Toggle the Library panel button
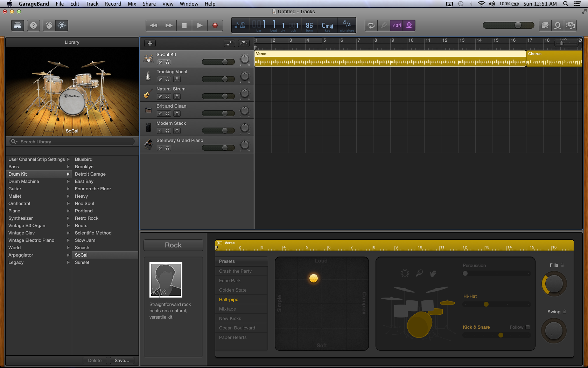 pos(17,25)
